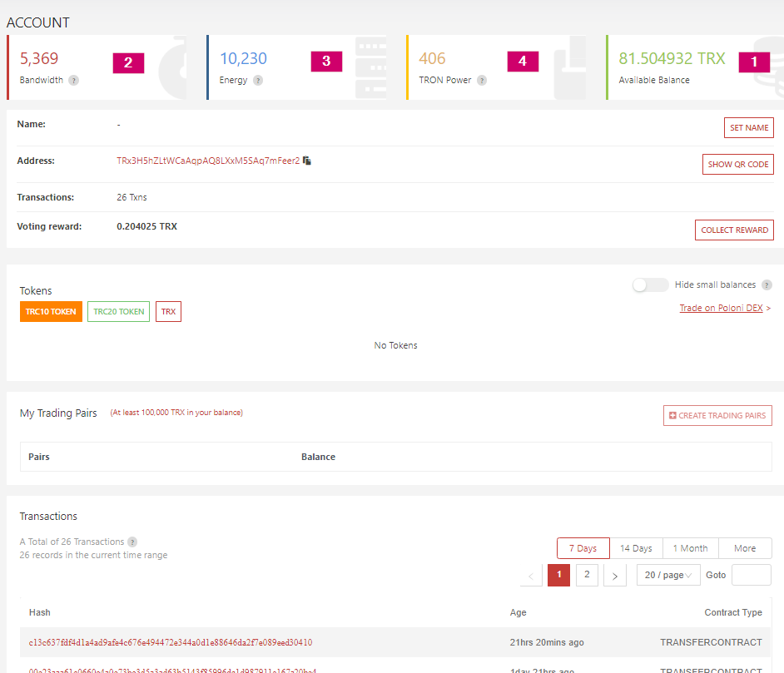Click the Energy help question-mark icon

pos(258,81)
